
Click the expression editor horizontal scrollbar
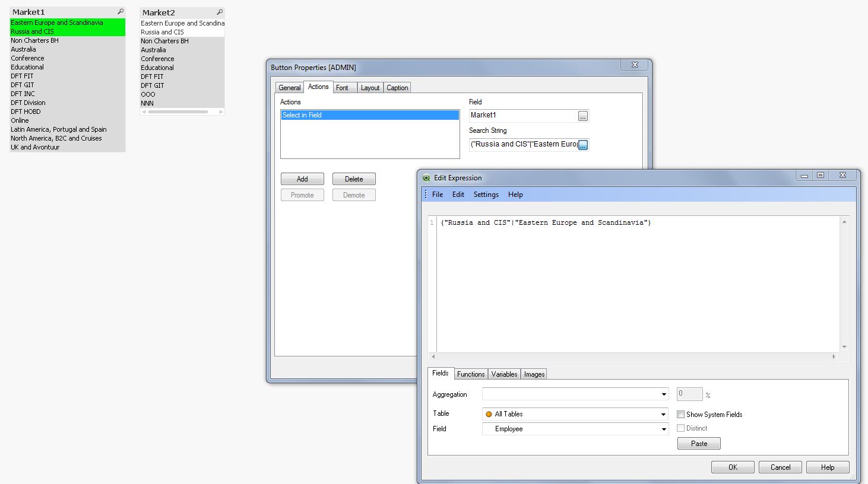(x=633, y=356)
